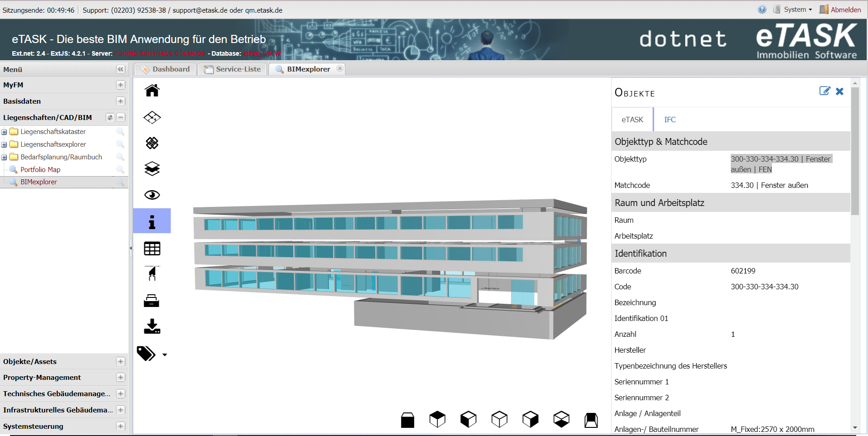The height and width of the screenshot is (436, 868).
Task: Click the M_Fixed:2570 x 2000mm value
Action: pos(772,429)
